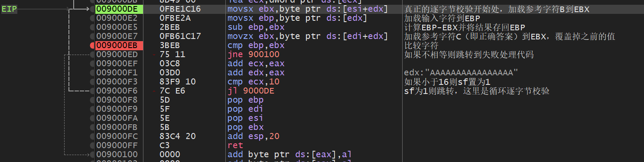Click the ret opcode byte C3
This screenshot has width=644, height=162.
(165, 145)
